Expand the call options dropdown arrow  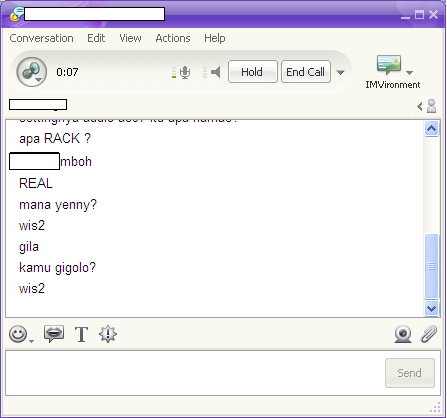click(340, 72)
